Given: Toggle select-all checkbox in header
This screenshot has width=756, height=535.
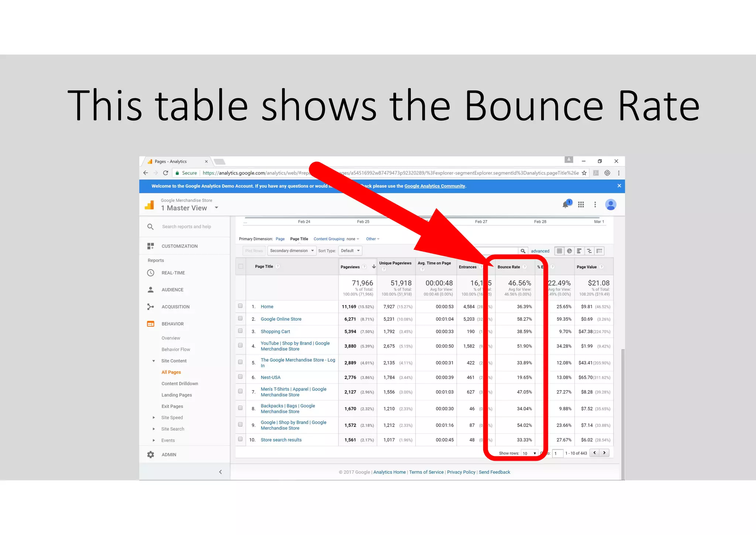Looking at the screenshot, I should click(x=241, y=266).
